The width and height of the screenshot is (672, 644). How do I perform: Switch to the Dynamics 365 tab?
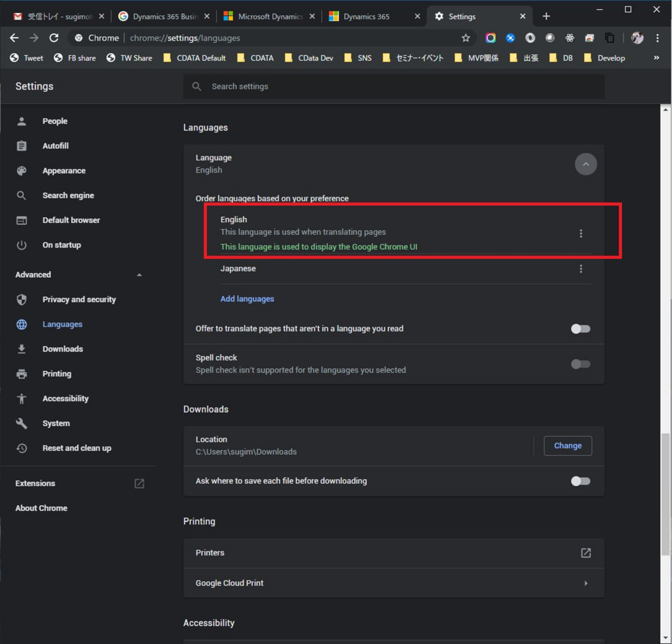(x=375, y=16)
